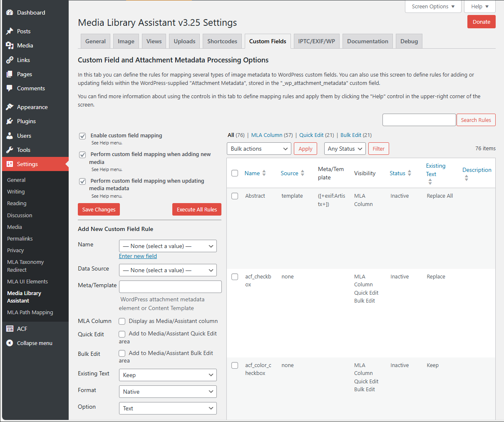Screen dimensions: 504x422
Task: Open Tools via the wrench icon
Action: 10,150
